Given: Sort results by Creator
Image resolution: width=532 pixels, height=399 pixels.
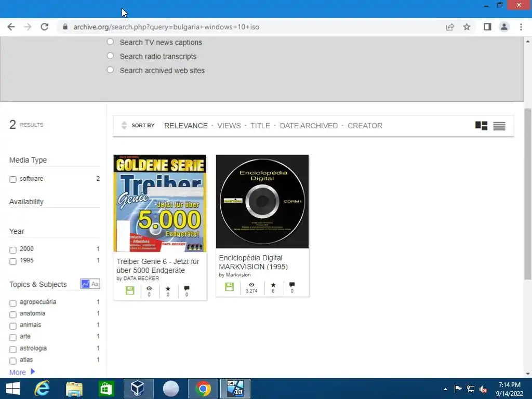Looking at the screenshot, I should coord(365,126).
